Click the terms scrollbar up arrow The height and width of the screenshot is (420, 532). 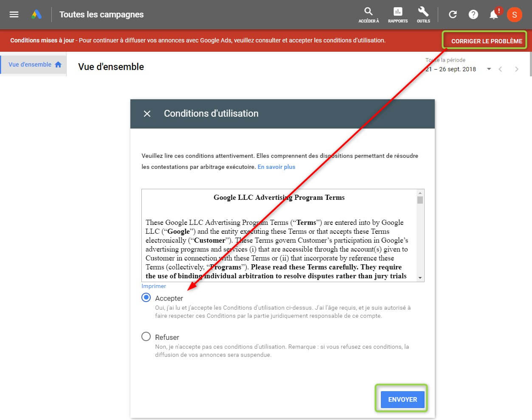[420, 193]
